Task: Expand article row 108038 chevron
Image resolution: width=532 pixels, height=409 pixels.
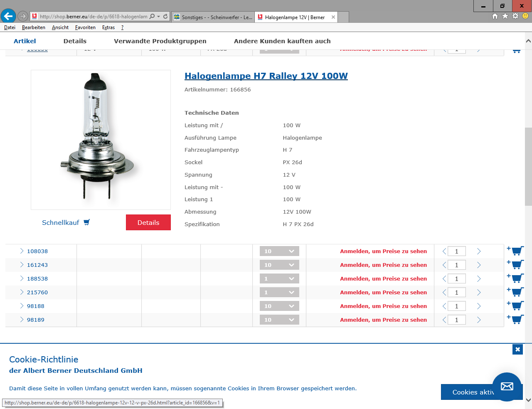Action: [22, 251]
